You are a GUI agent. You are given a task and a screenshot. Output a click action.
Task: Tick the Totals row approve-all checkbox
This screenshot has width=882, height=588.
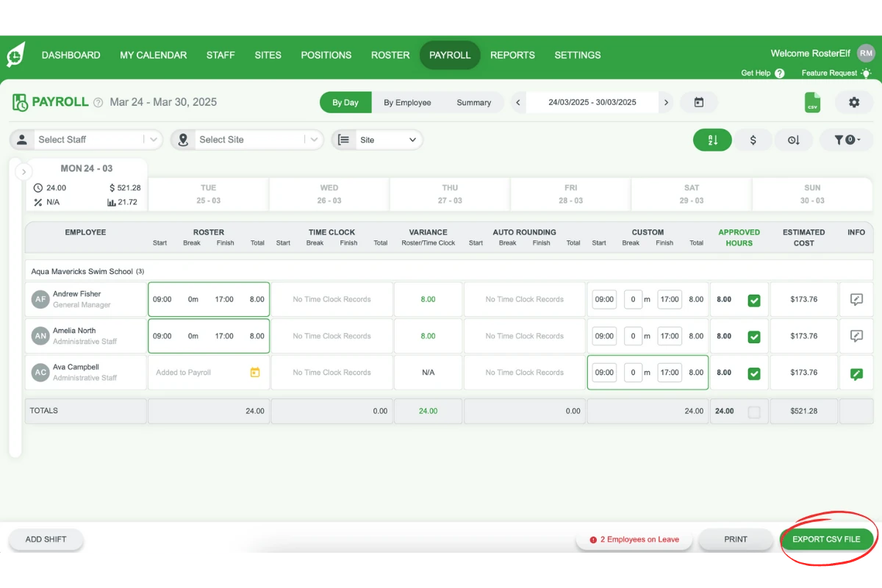754,412
